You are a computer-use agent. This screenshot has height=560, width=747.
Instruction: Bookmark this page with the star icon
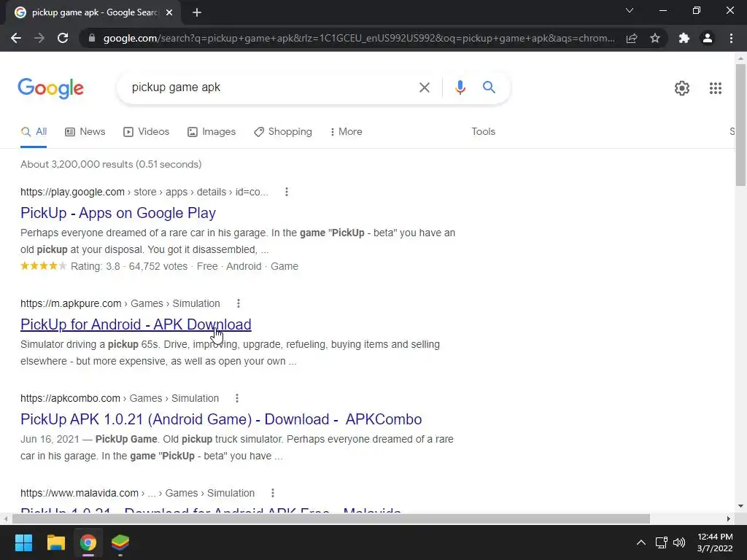click(x=655, y=38)
